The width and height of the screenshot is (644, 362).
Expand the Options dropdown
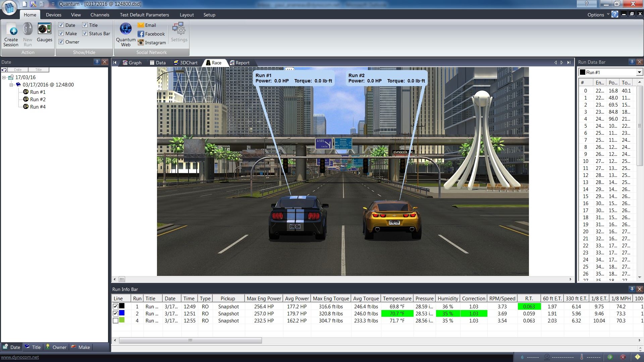(598, 15)
